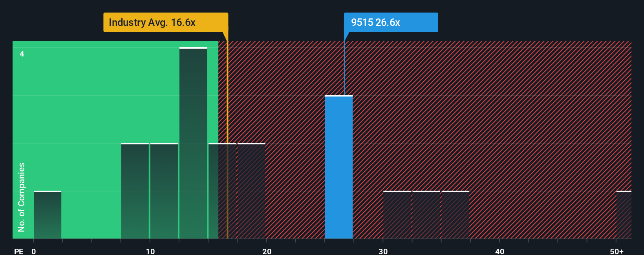Click the bar spanning PE 35 to 37.5

pyautogui.click(x=456, y=215)
